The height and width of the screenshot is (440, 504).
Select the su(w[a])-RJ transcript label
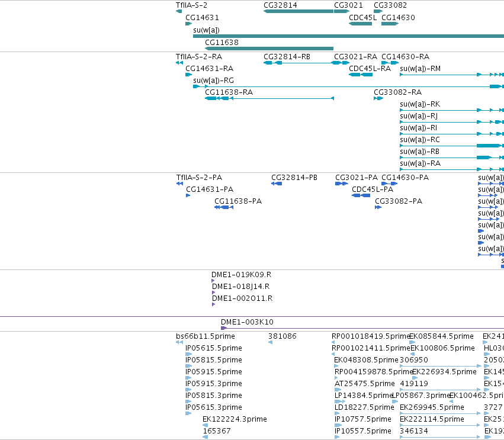pyautogui.click(x=419, y=116)
